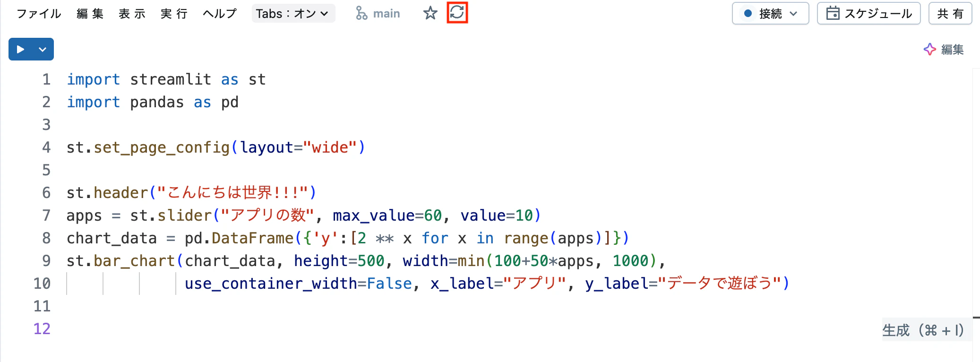Click 'slider' in the st.slider call
This screenshot has height=362, width=980.
(185, 215)
